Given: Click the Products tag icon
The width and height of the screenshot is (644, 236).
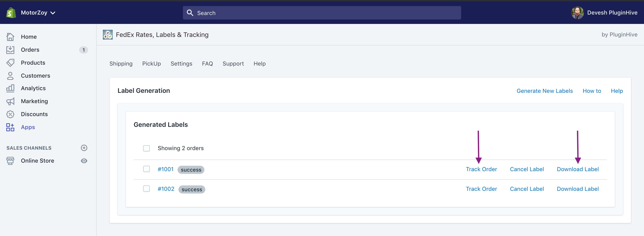Looking at the screenshot, I should [10, 63].
